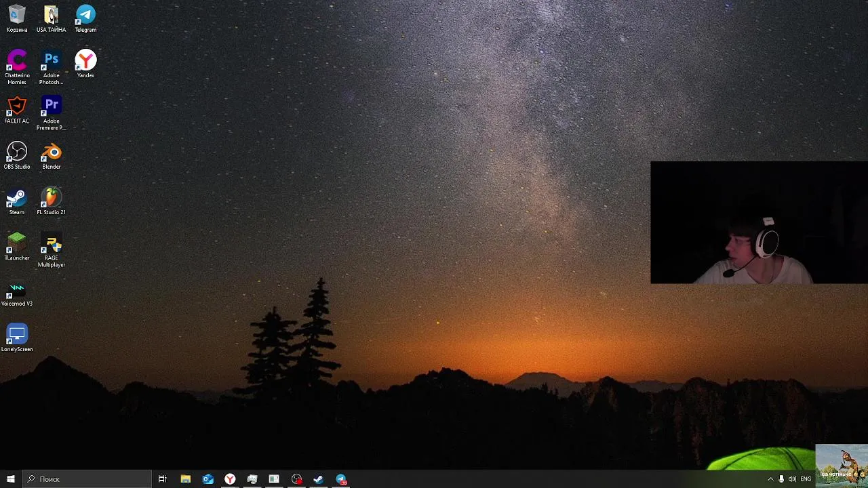Open the Windows Start menu

pos(11,479)
